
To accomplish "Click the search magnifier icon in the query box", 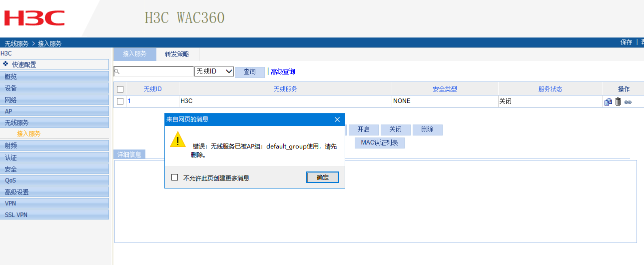I will click(x=117, y=71).
